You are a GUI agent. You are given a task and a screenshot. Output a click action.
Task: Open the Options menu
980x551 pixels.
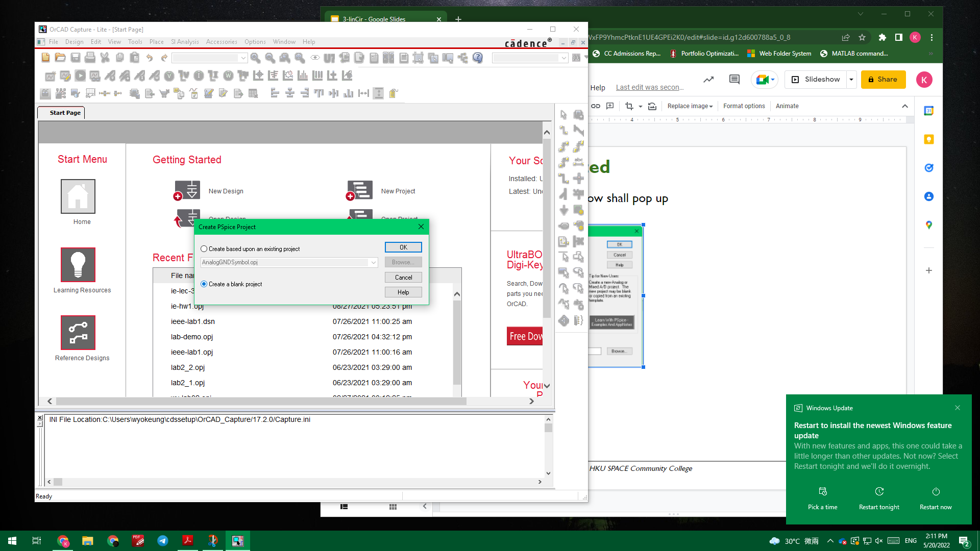click(x=255, y=42)
